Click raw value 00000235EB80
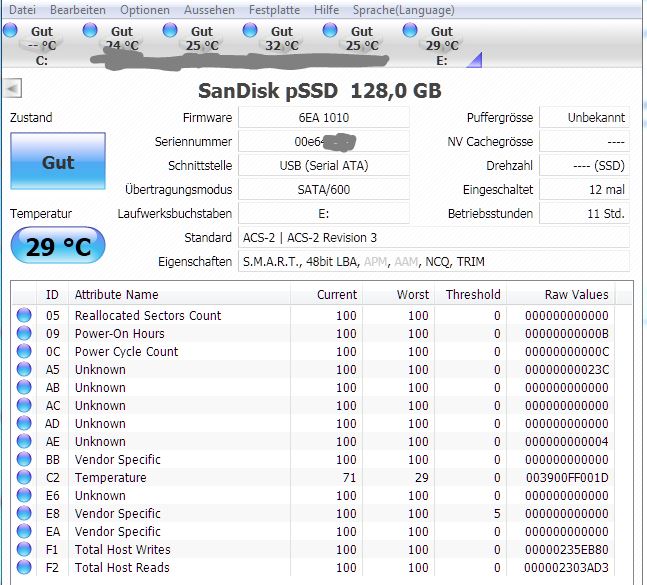Image resolution: width=647 pixels, height=585 pixels. click(x=567, y=550)
